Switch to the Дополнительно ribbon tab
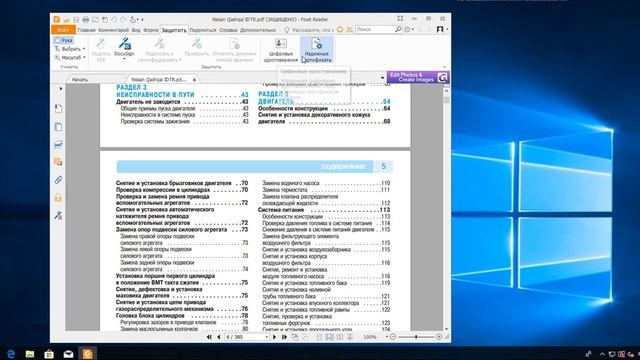Image resolution: width=640 pixels, height=360 pixels. (258, 30)
